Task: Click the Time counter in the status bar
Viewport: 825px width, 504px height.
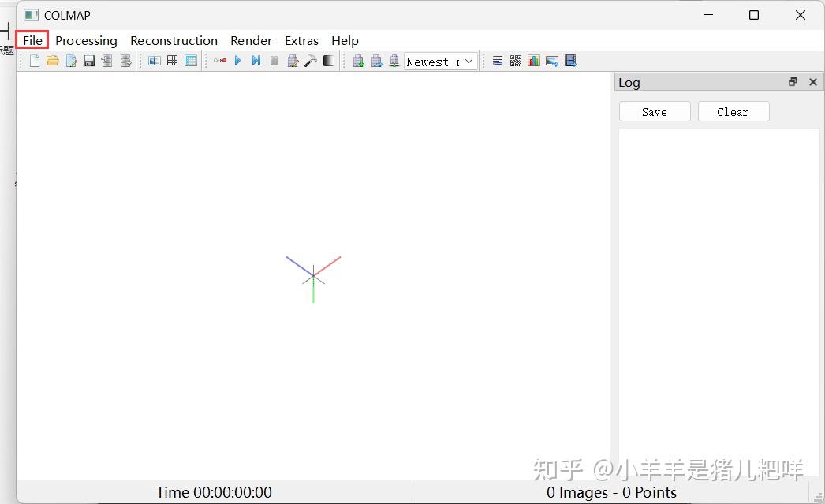Action: 214,492
